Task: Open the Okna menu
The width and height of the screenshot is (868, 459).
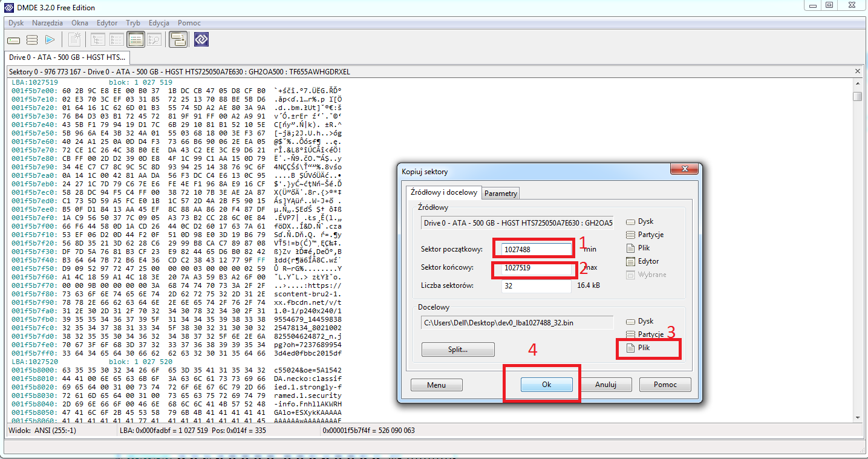Action: (80, 23)
